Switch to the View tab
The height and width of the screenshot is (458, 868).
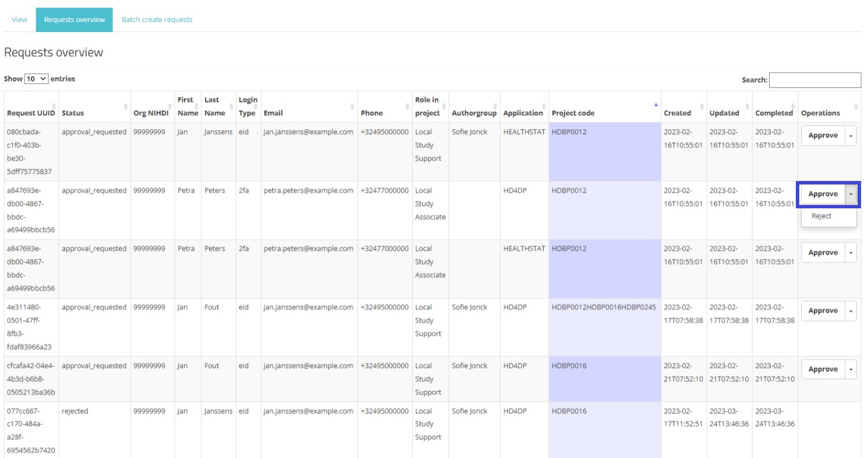point(20,20)
